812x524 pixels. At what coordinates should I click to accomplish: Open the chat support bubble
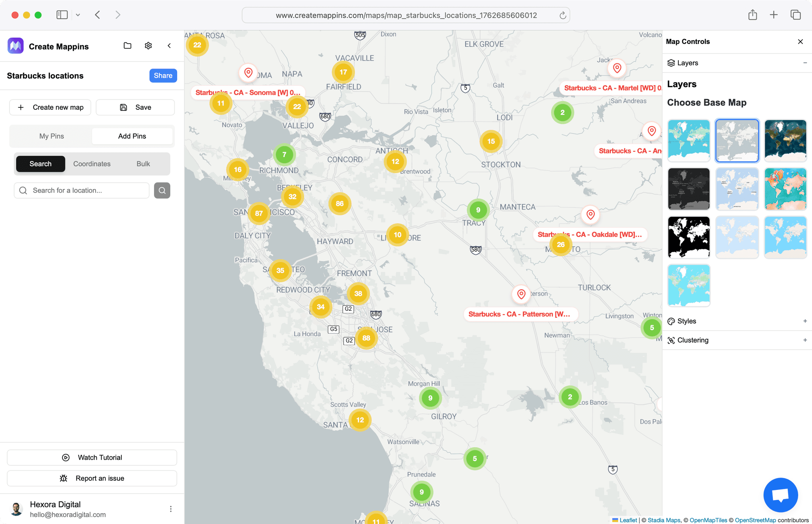point(781,495)
